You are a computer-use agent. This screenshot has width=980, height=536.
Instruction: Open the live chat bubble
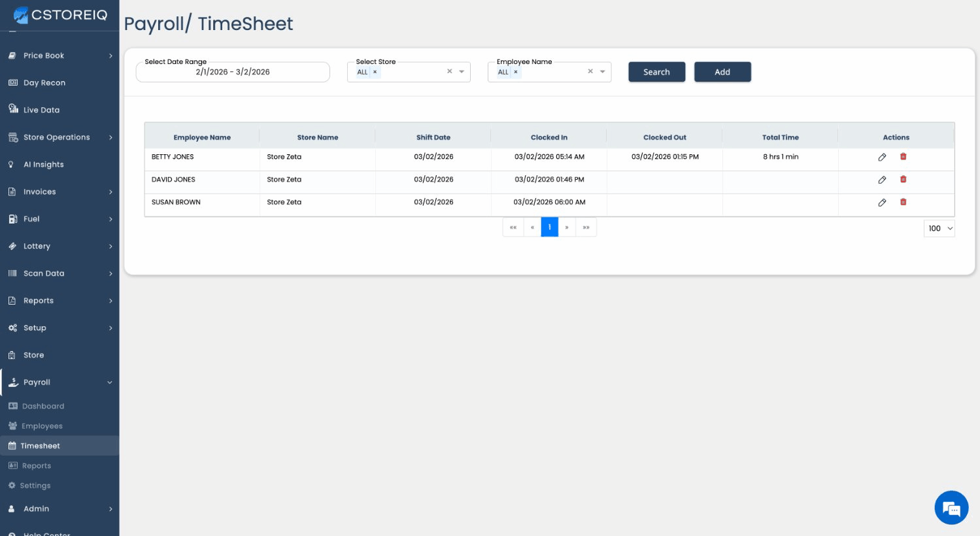tap(951, 507)
